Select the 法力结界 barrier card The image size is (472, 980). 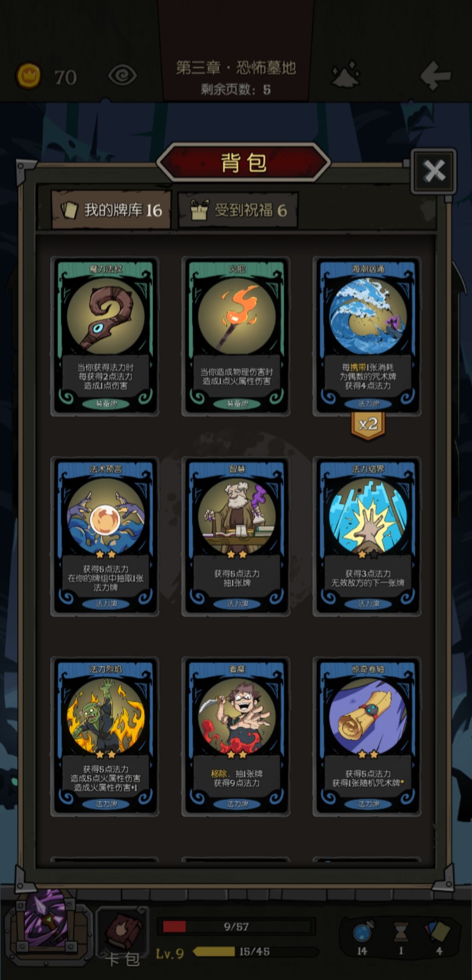point(368,536)
